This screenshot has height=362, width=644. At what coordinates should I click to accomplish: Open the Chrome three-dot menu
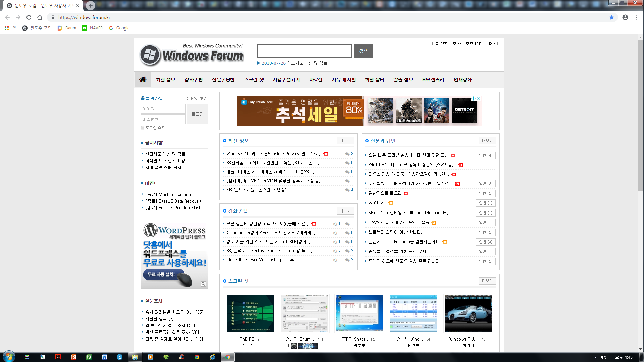click(x=636, y=17)
